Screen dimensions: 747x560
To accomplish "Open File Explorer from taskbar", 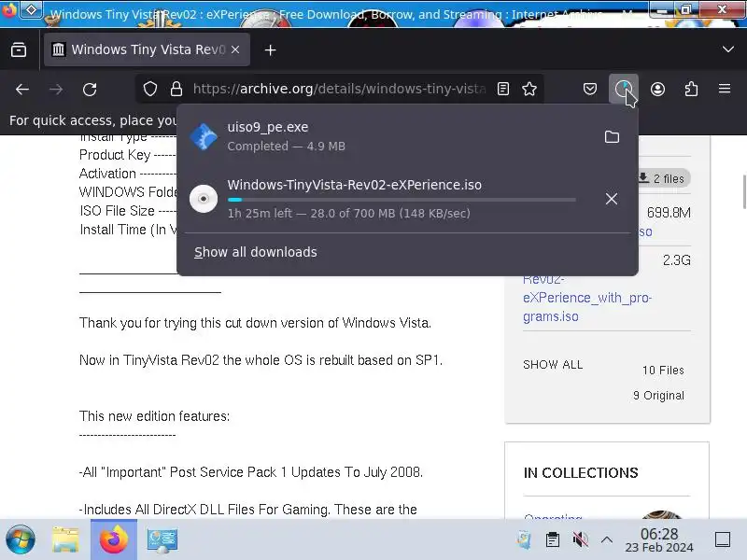I will pyautogui.click(x=65, y=540).
